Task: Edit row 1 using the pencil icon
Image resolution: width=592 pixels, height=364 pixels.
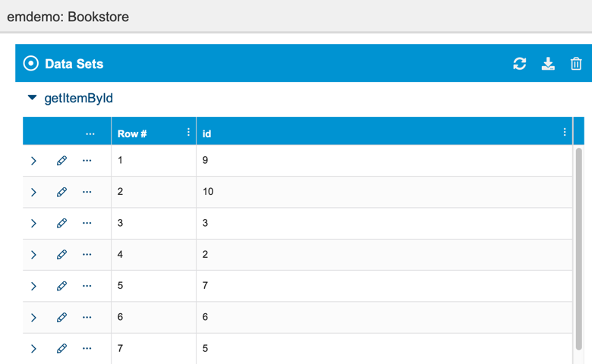Action: 62,161
